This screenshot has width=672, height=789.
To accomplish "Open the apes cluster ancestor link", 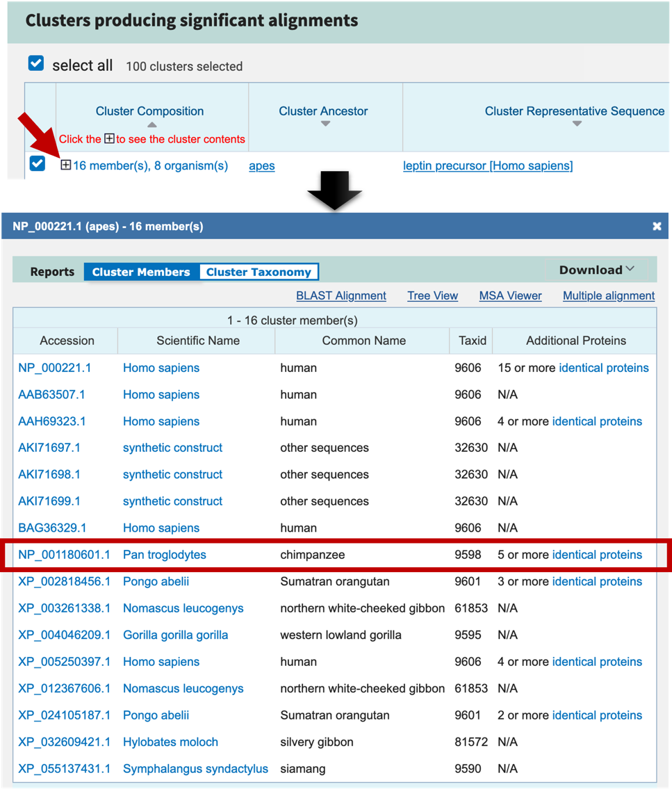I will (x=262, y=166).
